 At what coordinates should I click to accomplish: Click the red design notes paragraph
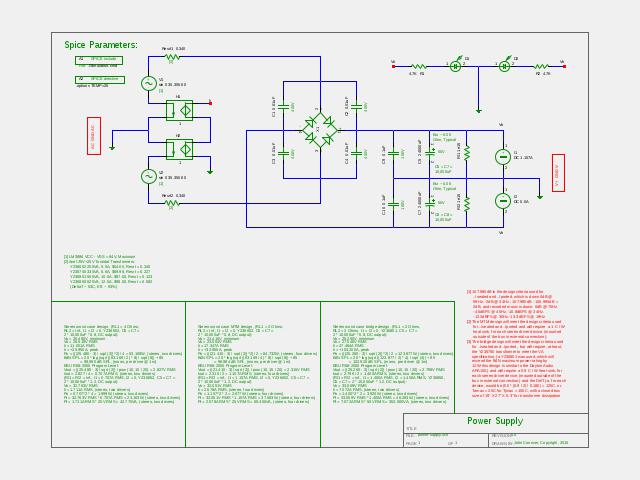point(516,344)
